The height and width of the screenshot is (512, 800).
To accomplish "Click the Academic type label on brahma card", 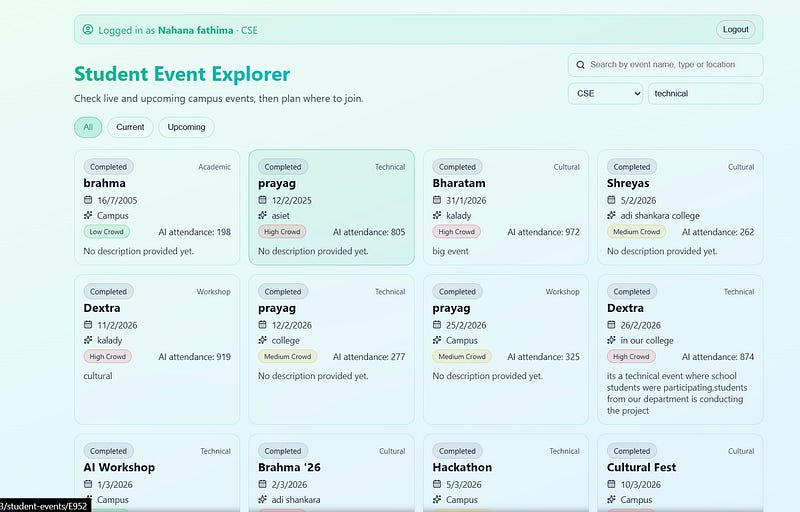I will pos(214,167).
